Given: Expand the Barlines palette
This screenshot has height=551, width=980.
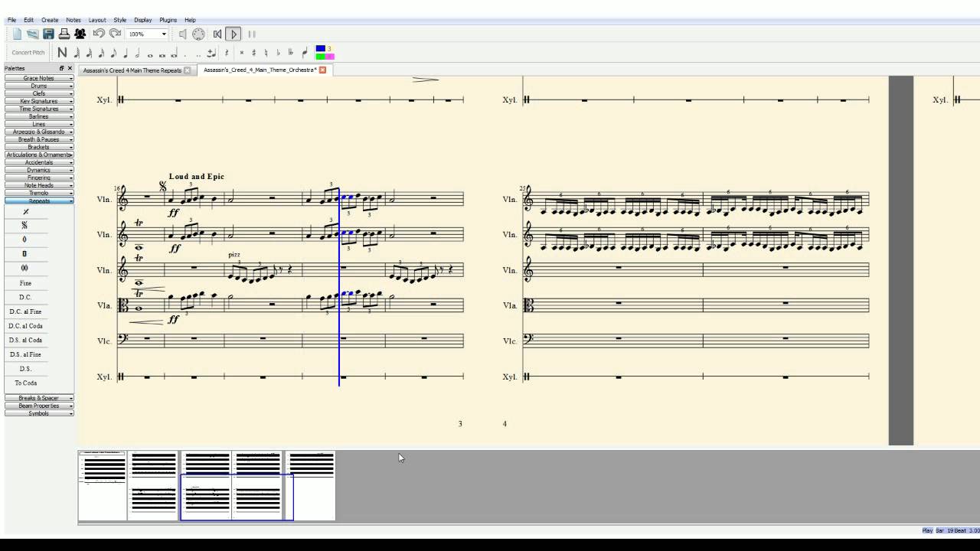Looking at the screenshot, I should (x=39, y=116).
